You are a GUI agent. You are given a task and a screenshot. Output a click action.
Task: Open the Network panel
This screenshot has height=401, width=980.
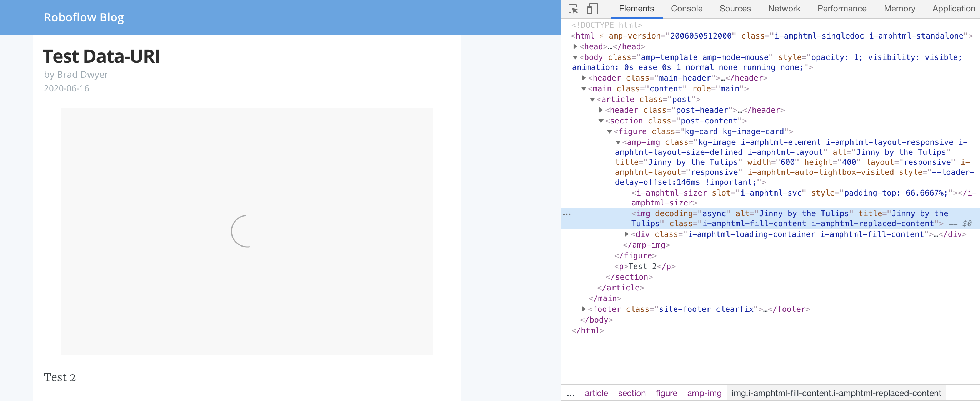784,8
